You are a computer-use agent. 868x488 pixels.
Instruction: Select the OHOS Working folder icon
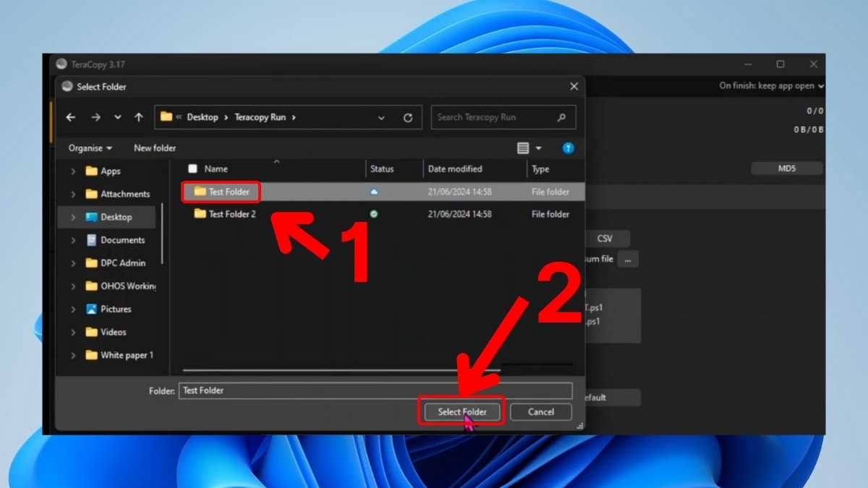pyautogui.click(x=91, y=286)
